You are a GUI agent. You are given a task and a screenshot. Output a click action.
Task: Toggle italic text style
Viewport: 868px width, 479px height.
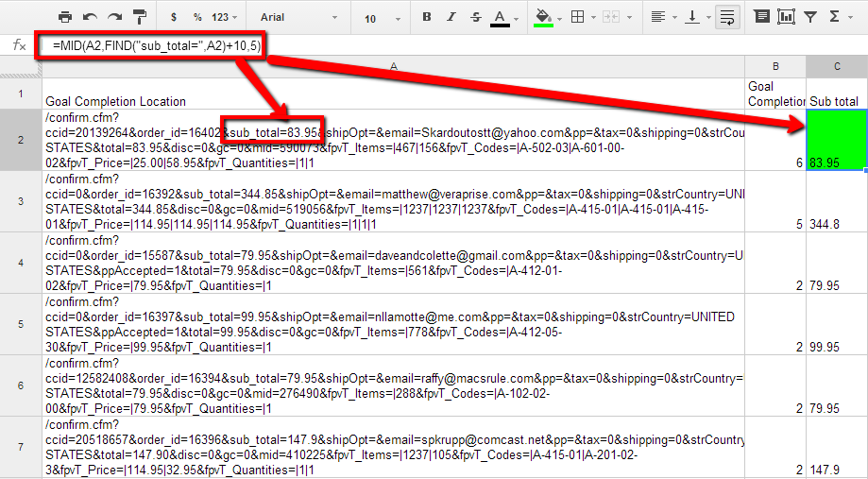(451, 17)
